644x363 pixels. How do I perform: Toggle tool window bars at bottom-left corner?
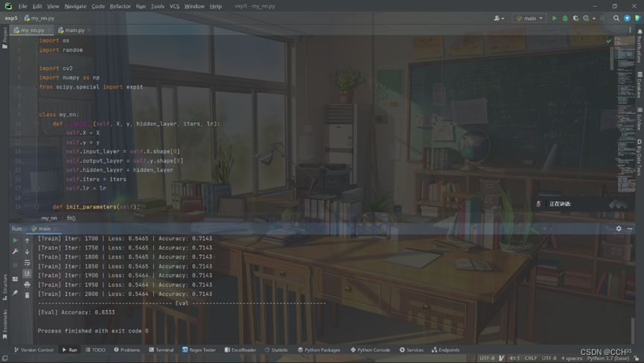point(5,359)
